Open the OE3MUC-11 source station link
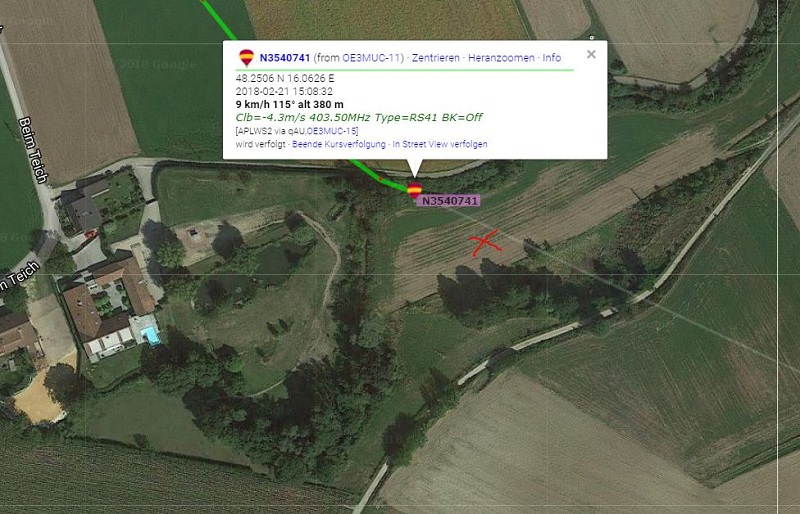The image size is (800, 514). [372, 58]
